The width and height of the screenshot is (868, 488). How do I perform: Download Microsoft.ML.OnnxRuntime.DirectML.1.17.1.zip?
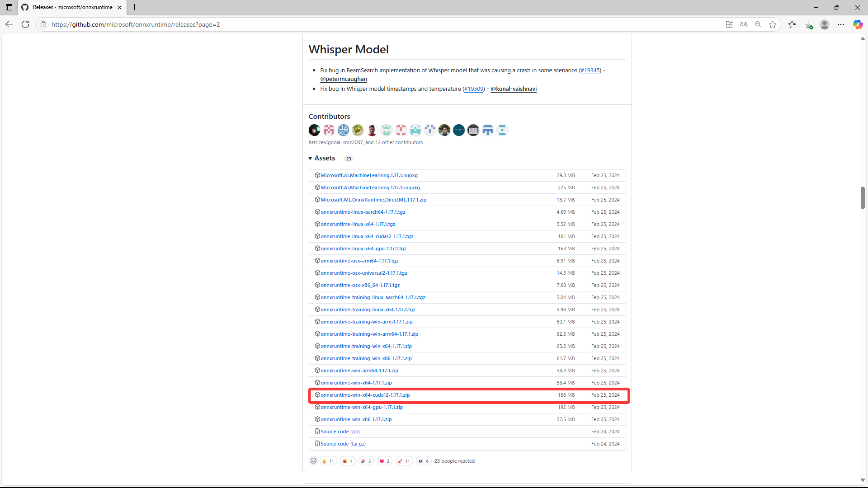[373, 200]
